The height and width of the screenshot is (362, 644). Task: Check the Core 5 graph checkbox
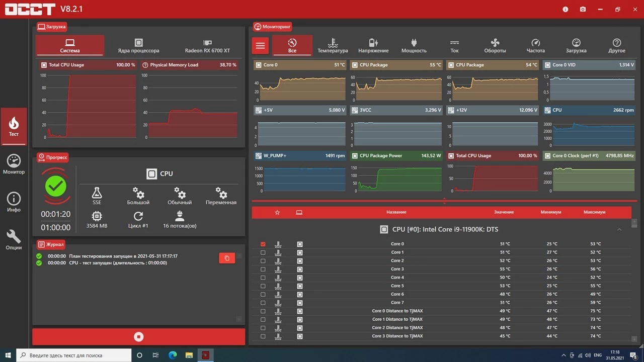pyautogui.click(x=263, y=286)
